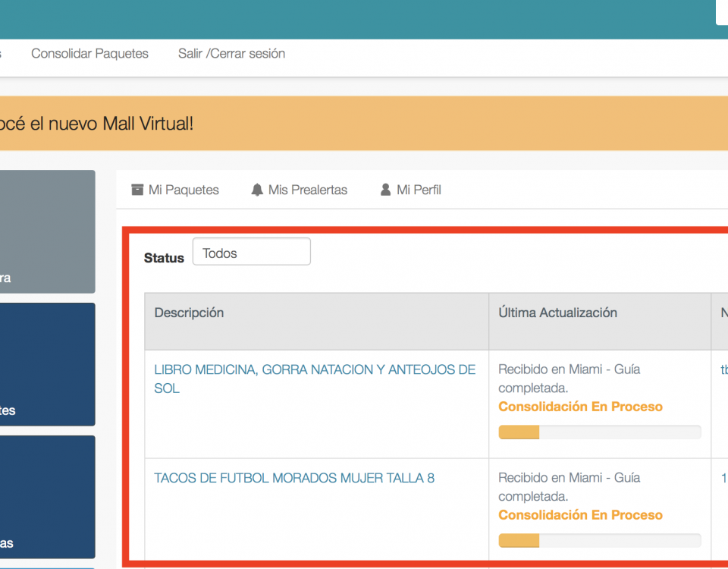This screenshot has height=569, width=728.
Task: Click the gray sidebar tile ending in 'ra'
Action: pyautogui.click(x=47, y=231)
